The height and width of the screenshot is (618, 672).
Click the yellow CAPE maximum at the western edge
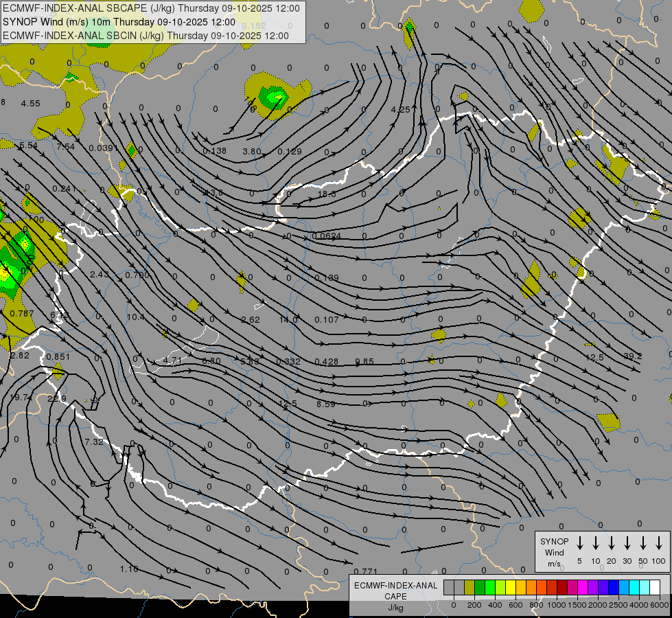(x=4, y=273)
